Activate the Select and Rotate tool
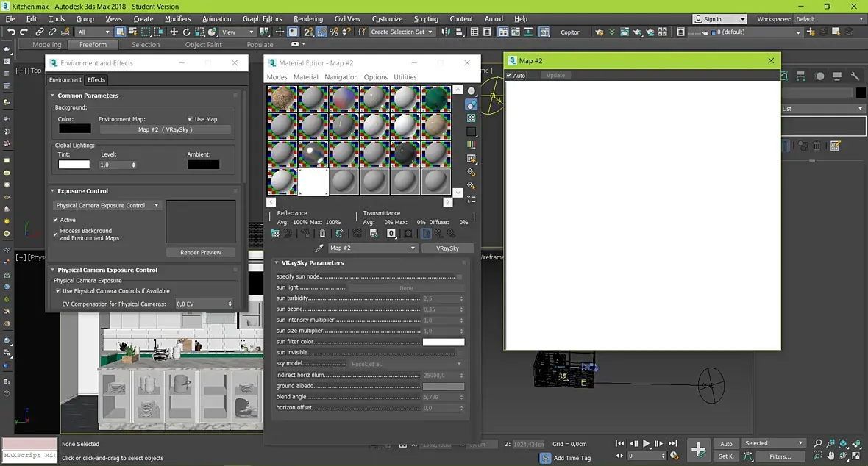Image resolution: width=868 pixels, height=466 pixels. point(187,32)
